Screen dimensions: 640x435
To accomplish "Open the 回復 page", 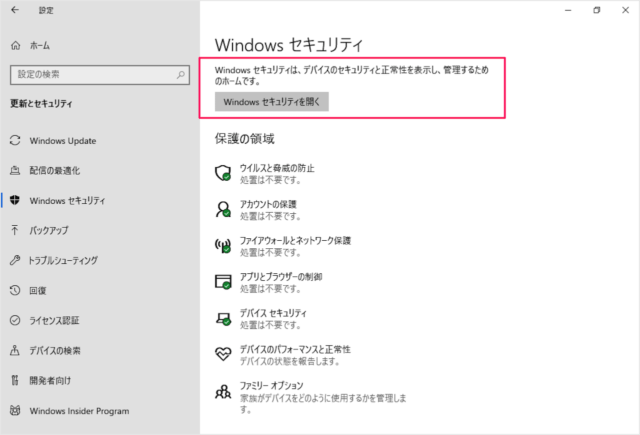I will (38, 290).
